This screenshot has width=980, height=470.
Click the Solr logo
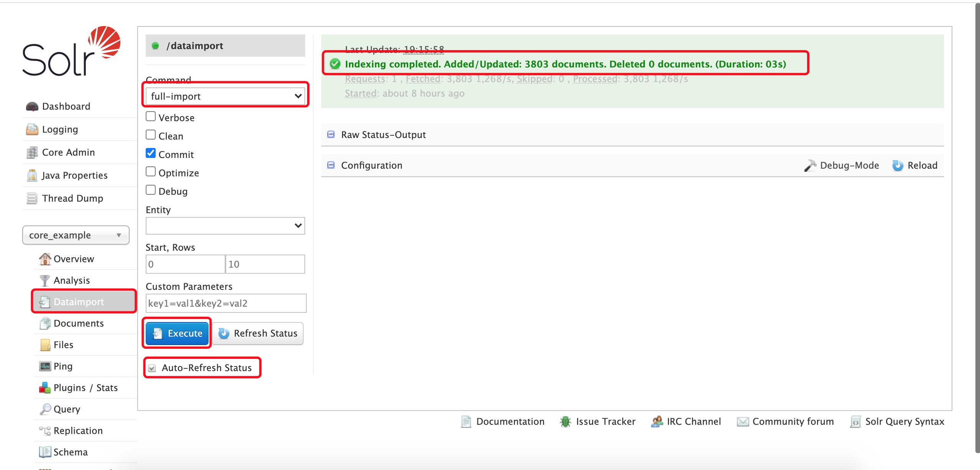pos(71,51)
